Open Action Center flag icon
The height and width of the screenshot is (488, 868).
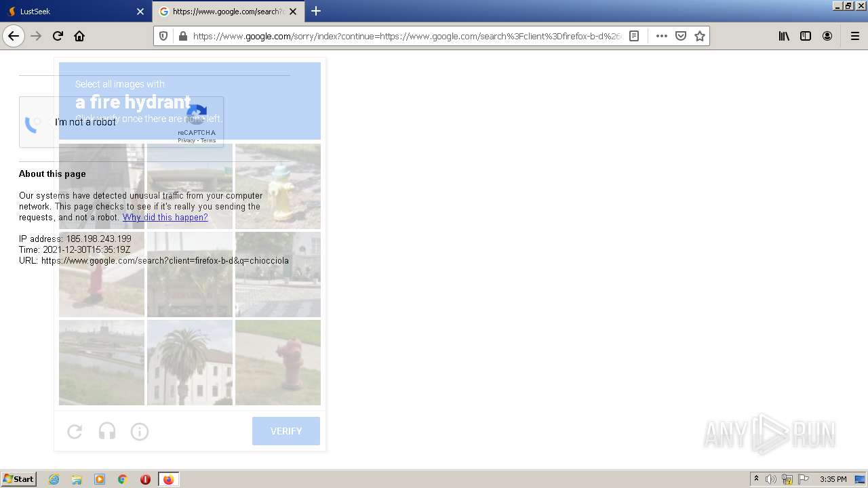(x=804, y=479)
